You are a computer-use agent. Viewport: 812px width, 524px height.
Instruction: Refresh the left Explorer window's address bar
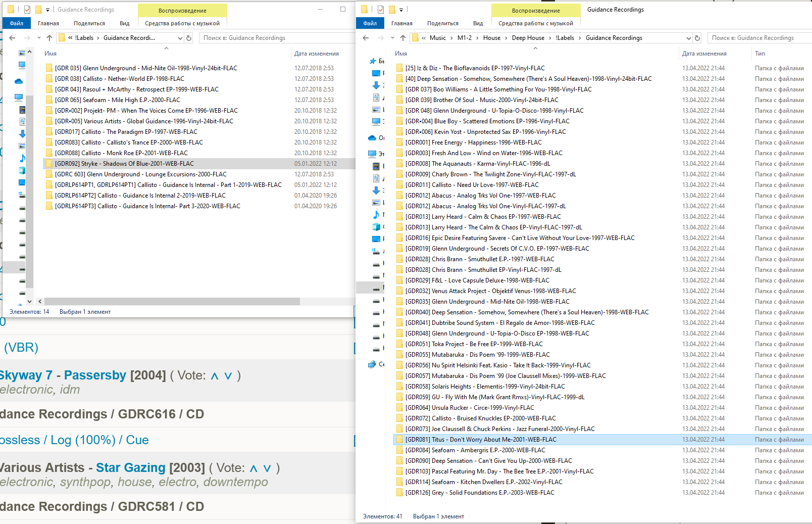pyautogui.click(x=189, y=38)
